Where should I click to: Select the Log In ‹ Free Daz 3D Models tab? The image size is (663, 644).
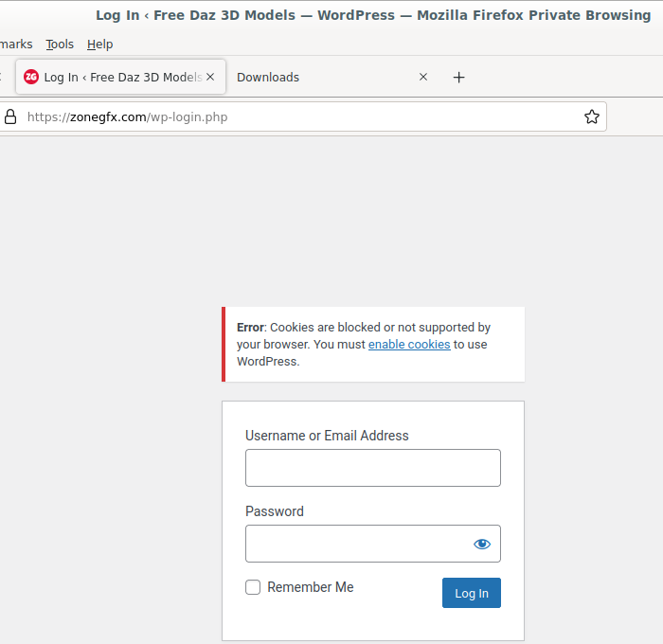[120, 77]
